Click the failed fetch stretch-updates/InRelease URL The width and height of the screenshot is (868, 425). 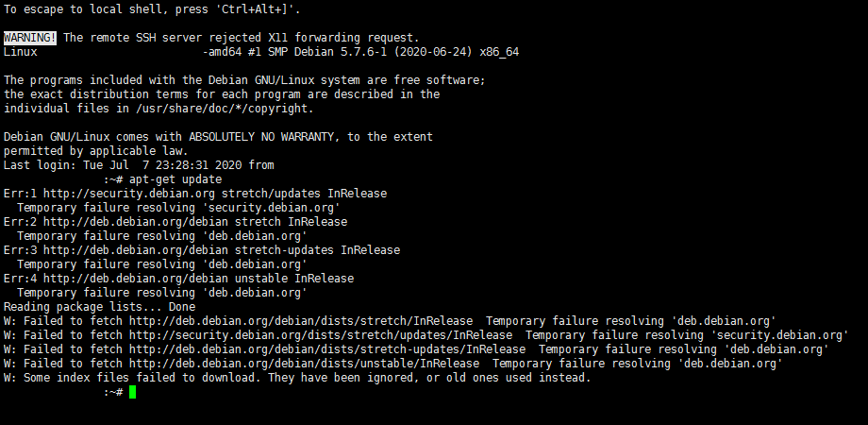(x=327, y=349)
